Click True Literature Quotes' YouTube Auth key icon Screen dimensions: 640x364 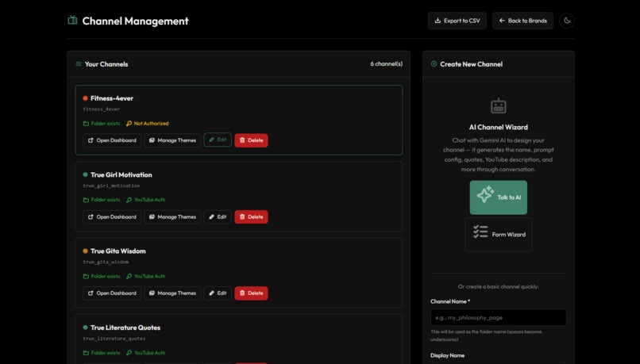tap(129, 353)
